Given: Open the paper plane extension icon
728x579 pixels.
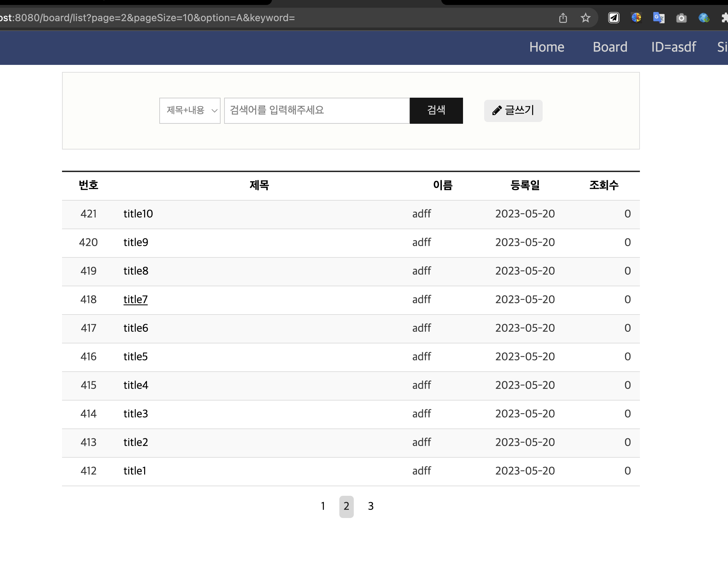Looking at the screenshot, I should tap(613, 18).
